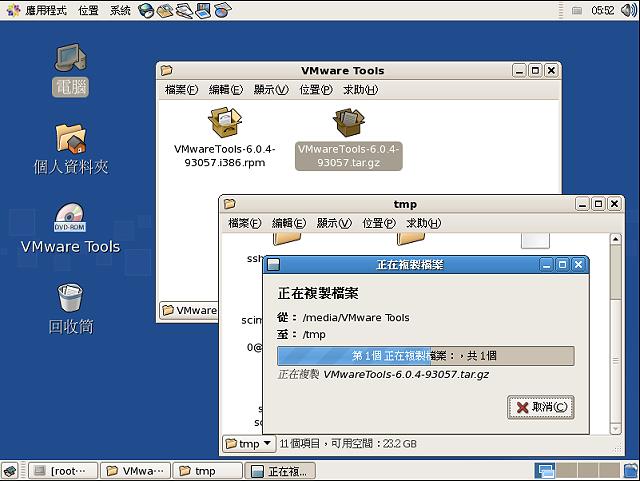Screen dimensions: 640x481
Task: Expand the VMware location dropdown at window bottom
Action: tap(189, 310)
